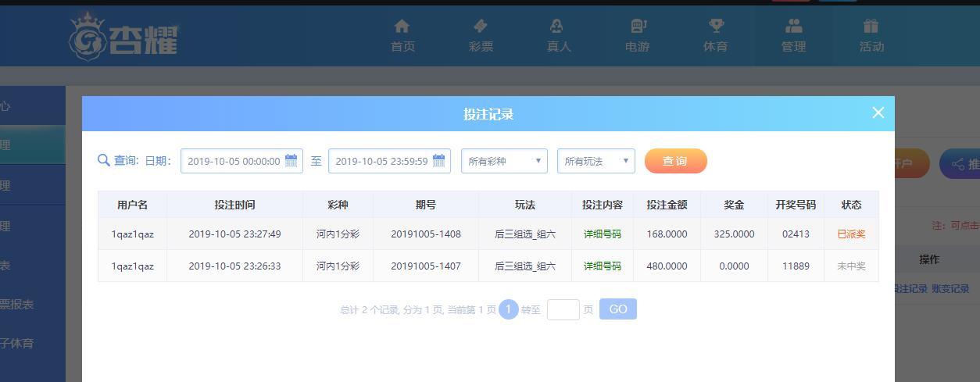Click bet time 2019-10-05 23:27:49
The height and width of the screenshot is (382, 980).
(234, 234)
